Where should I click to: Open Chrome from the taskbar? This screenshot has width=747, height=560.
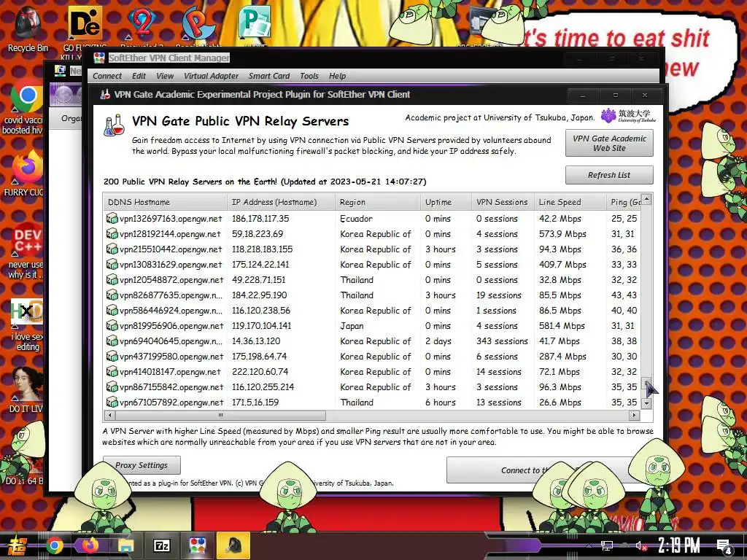(54, 545)
